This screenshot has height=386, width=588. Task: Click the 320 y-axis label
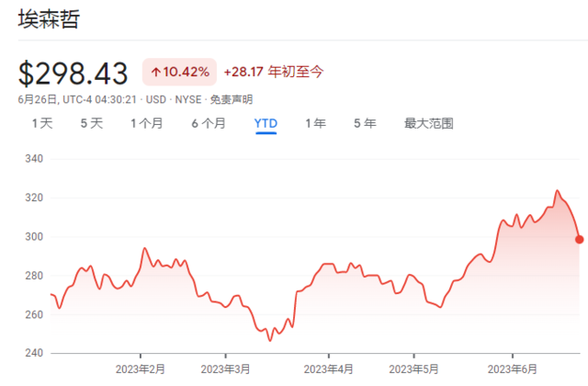point(34,198)
